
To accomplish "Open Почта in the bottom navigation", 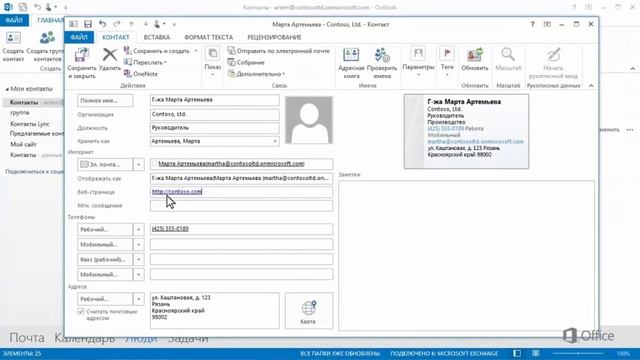I will [27, 338].
